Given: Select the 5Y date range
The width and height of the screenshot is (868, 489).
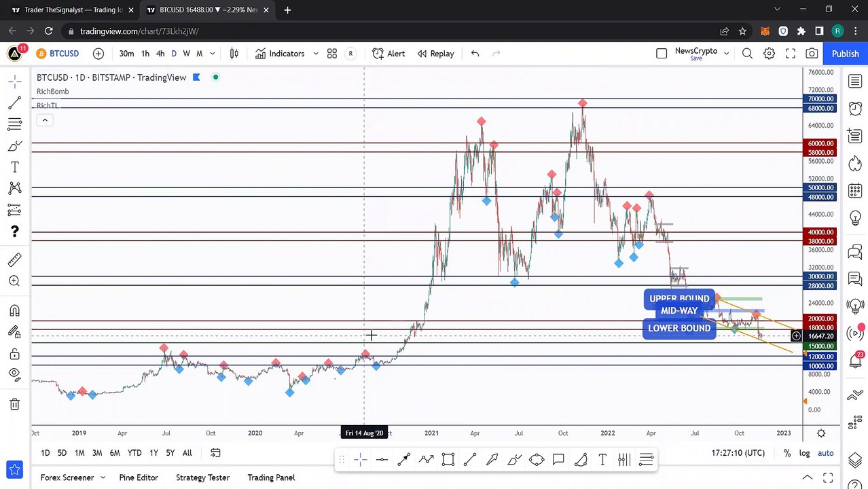Looking at the screenshot, I should [170, 453].
